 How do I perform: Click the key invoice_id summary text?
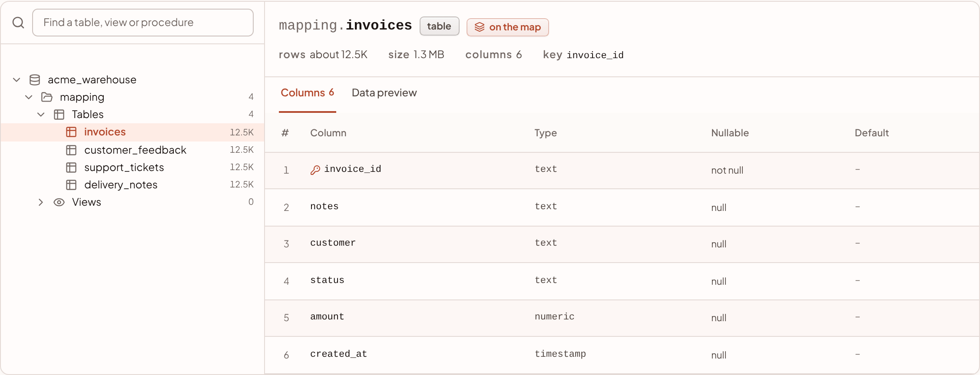pos(583,55)
